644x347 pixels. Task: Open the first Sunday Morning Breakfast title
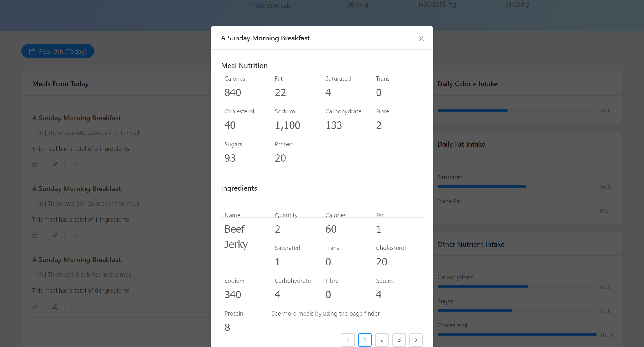click(x=77, y=118)
